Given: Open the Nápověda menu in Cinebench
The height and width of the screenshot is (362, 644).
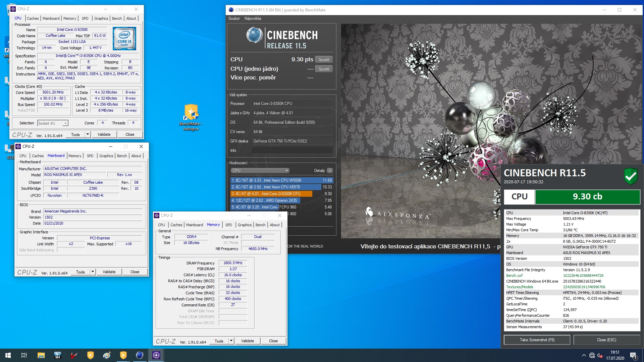Looking at the screenshot, I should pos(253,18).
